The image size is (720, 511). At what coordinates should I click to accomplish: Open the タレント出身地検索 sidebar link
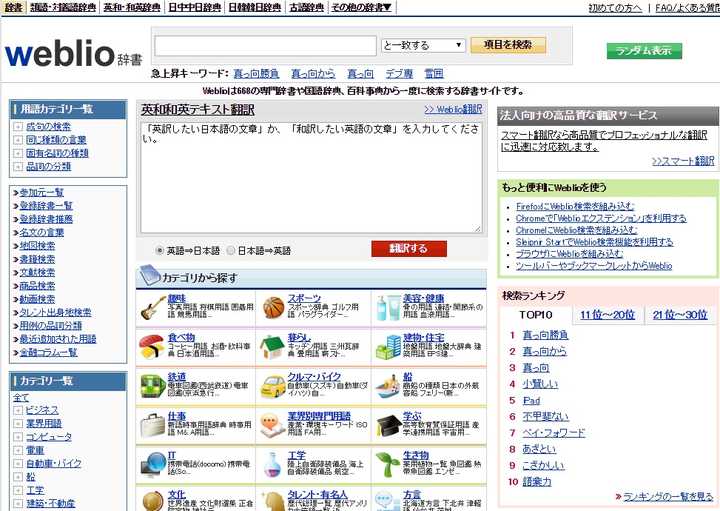pos(55,312)
